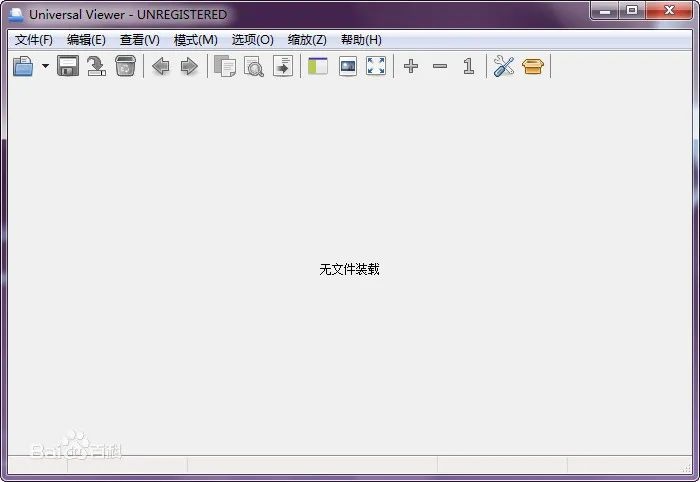This screenshot has height=482, width=700.
Task: Open the 文件(F) menu
Action: [33, 40]
